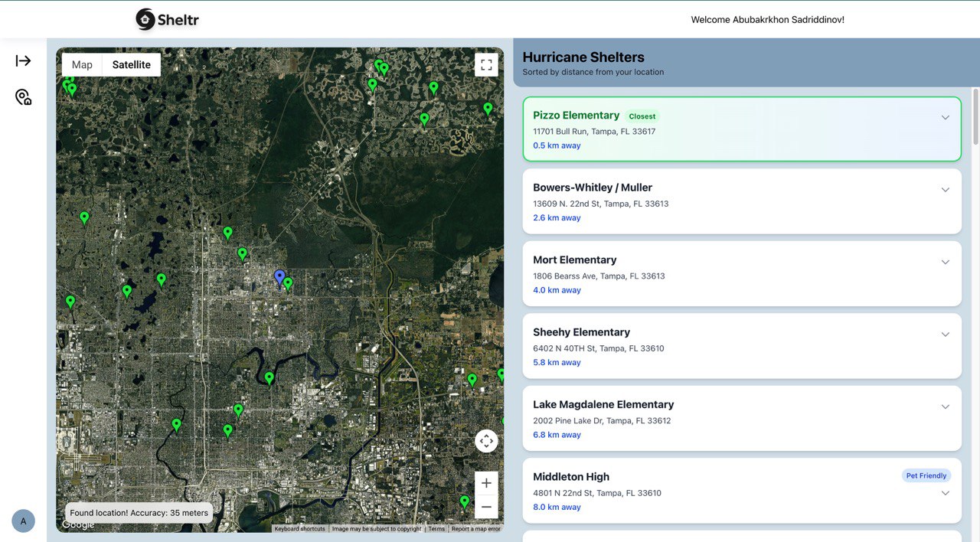Click the 6.8 km away distance

coord(557,435)
